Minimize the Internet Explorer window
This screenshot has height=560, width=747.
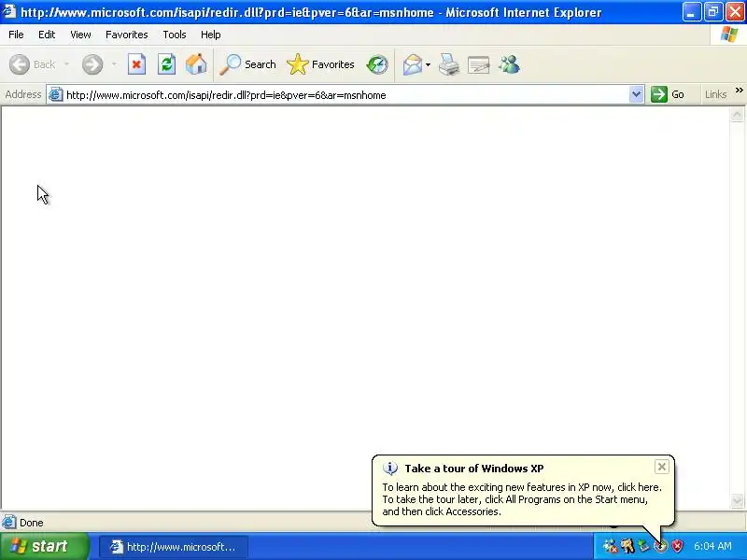pos(691,12)
